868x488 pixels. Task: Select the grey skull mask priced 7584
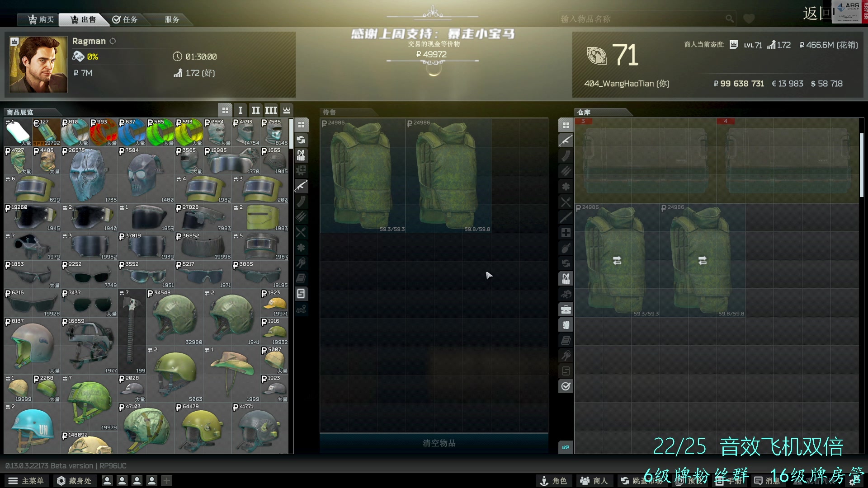click(146, 175)
